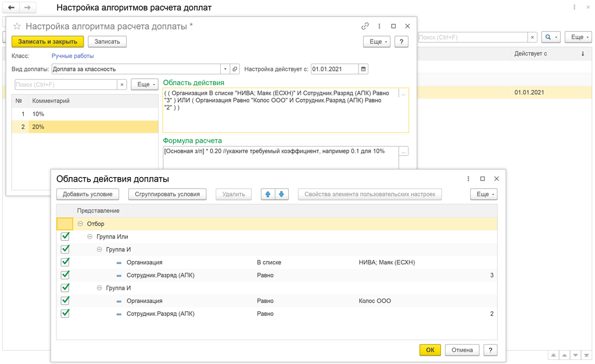595x364 pixels.
Task: Open the selected Вид доплаты item
Action: click(x=235, y=69)
